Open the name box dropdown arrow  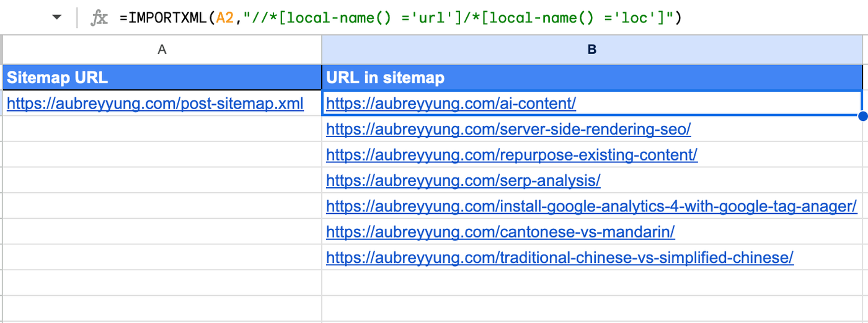click(57, 18)
